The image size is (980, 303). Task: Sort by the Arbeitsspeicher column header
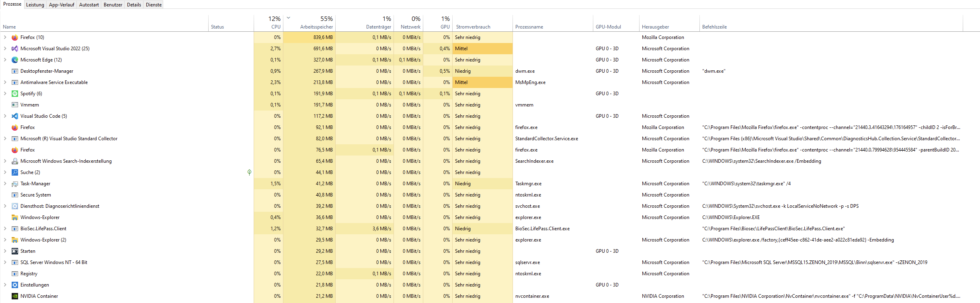(x=310, y=23)
